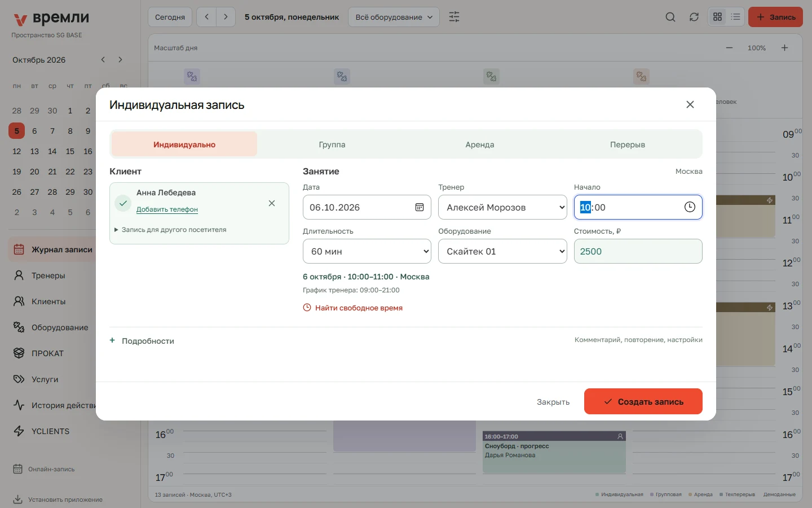Viewport: 812px width, 508px height.
Task: Select the Индивидуально tab
Action: point(184,144)
